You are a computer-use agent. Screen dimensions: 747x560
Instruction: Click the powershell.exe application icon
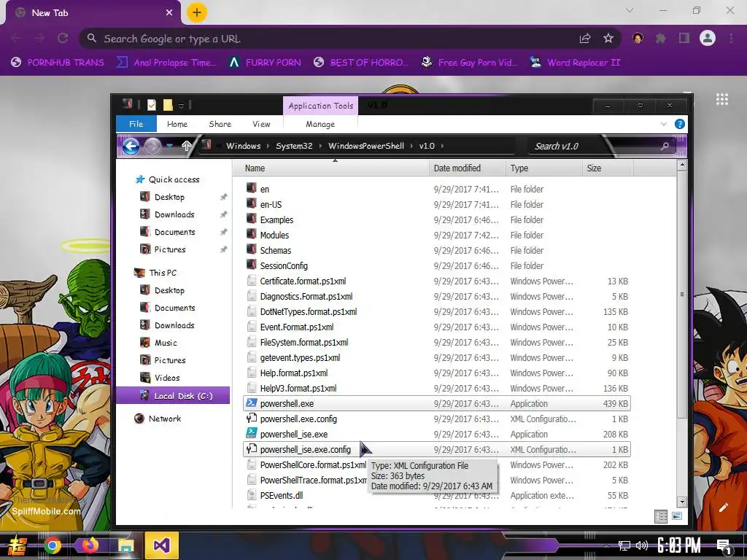[252, 402]
